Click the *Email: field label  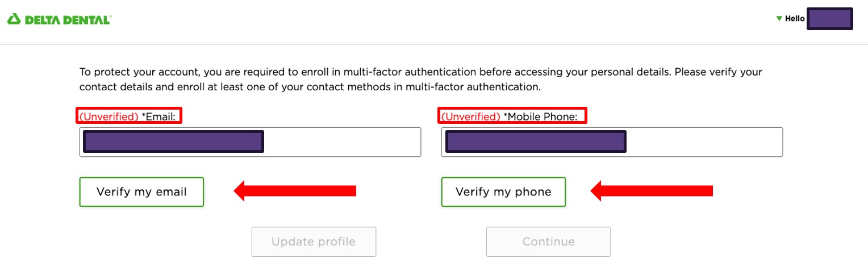[162, 116]
